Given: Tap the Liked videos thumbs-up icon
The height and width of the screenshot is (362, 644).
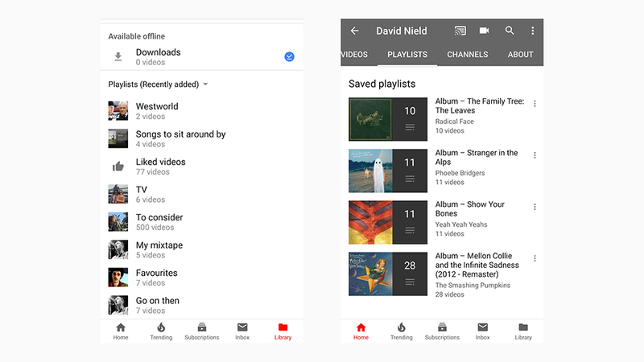Looking at the screenshot, I should coord(118,167).
